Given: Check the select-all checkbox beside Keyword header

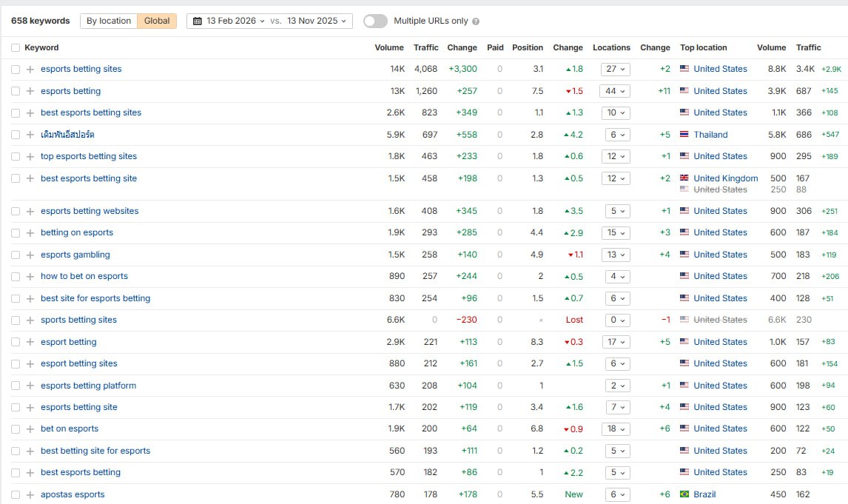Looking at the screenshot, I should click(16, 48).
